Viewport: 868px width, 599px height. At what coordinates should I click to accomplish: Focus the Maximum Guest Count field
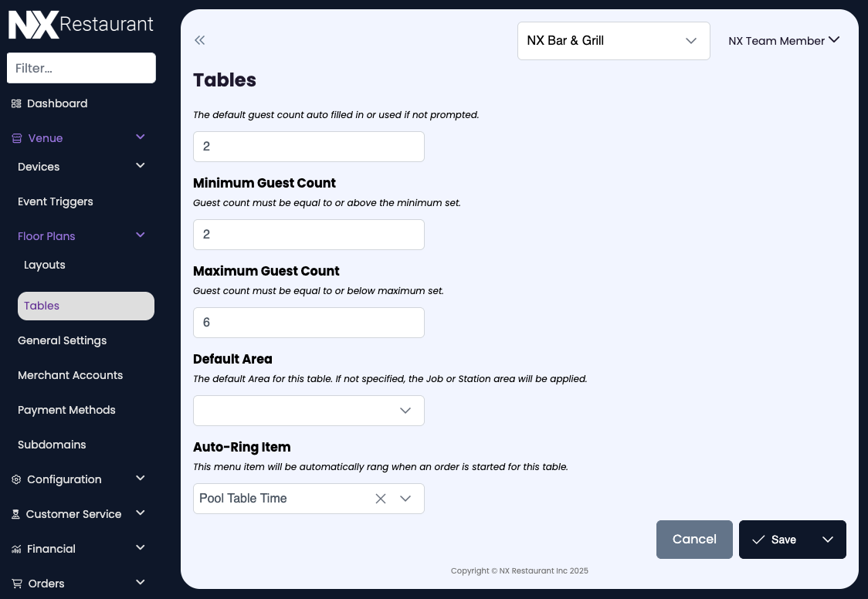point(309,323)
